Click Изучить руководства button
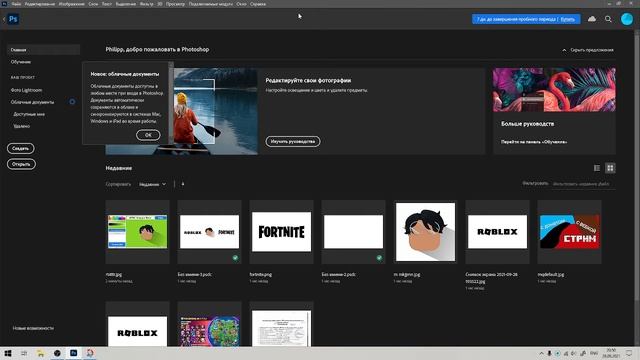This screenshot has height=360, width=640. tap(293, 141)
